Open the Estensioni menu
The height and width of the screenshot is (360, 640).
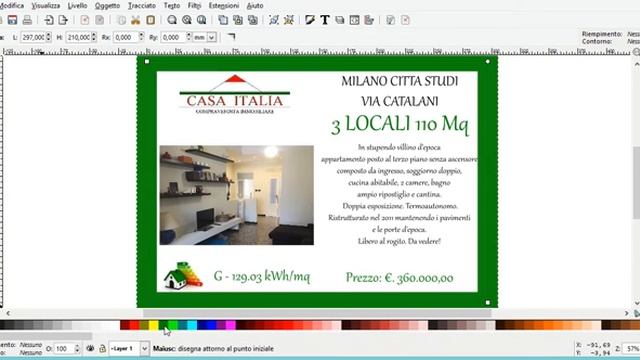tap(224, 6)
